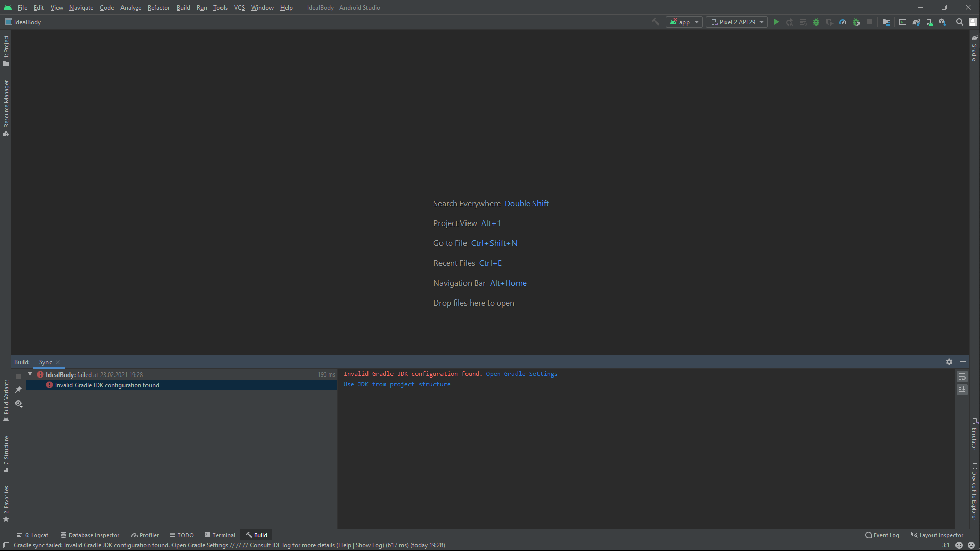Image resolution: width=980 pixels, height=551 pixels.
Task: Click the Apply Code Changes icon
Action: 803,22
